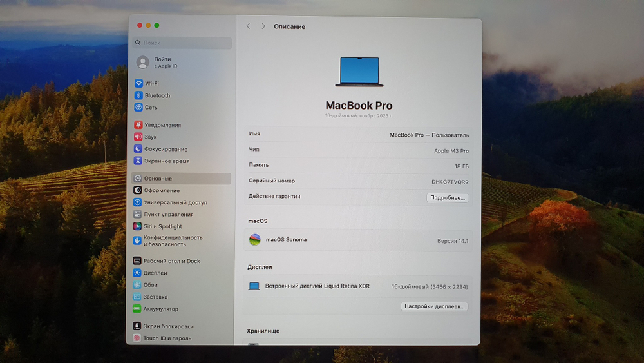Open Оформление appearance icon
The height and width of the screenshot is (363, 644).
coord(138,190)
